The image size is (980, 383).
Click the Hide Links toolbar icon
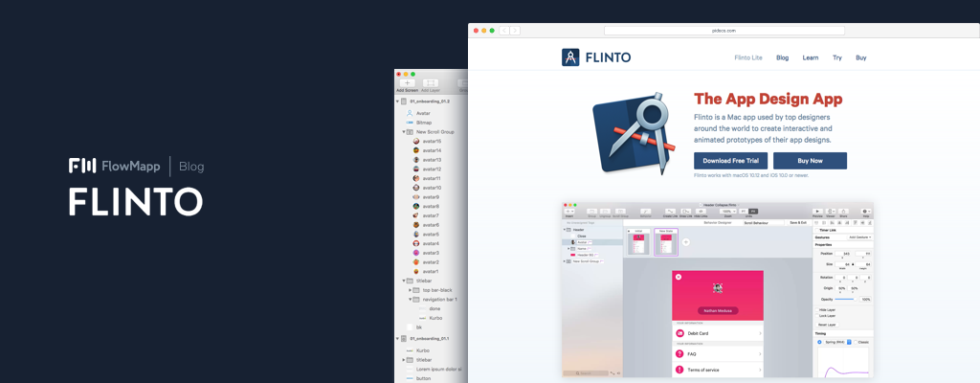(701, 211)
